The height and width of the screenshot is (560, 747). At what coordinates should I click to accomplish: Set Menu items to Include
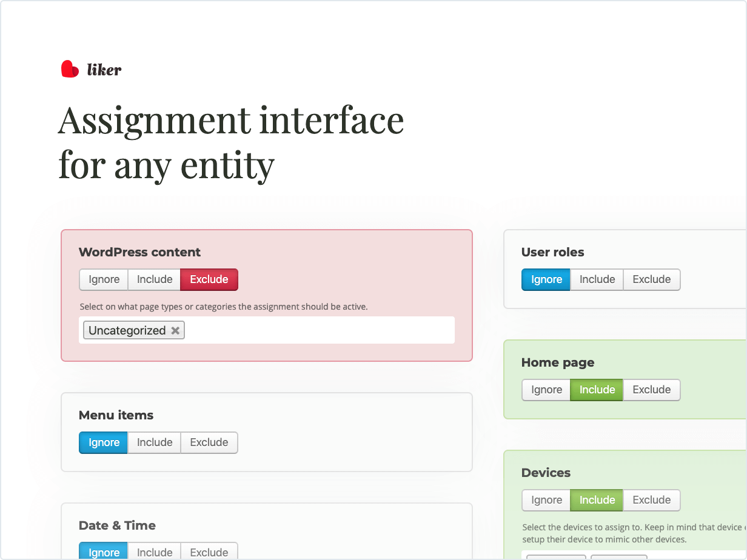154,442
